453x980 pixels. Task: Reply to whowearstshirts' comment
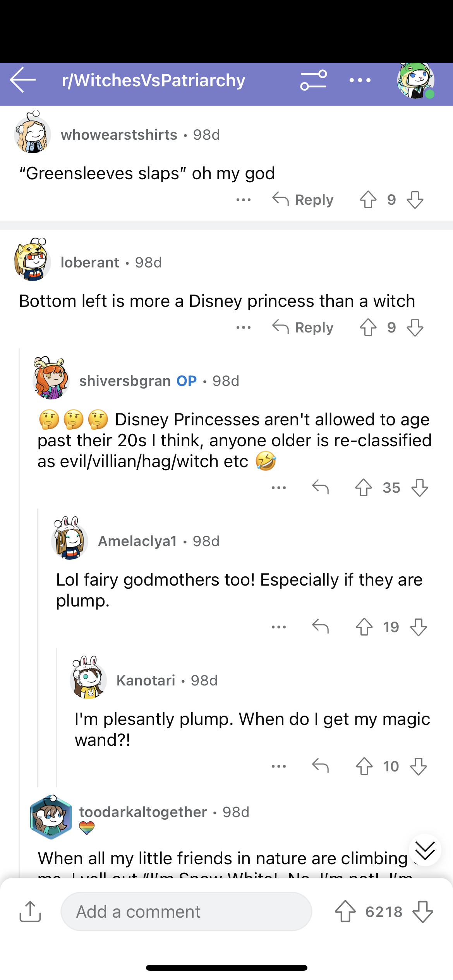tap(303, 200)
